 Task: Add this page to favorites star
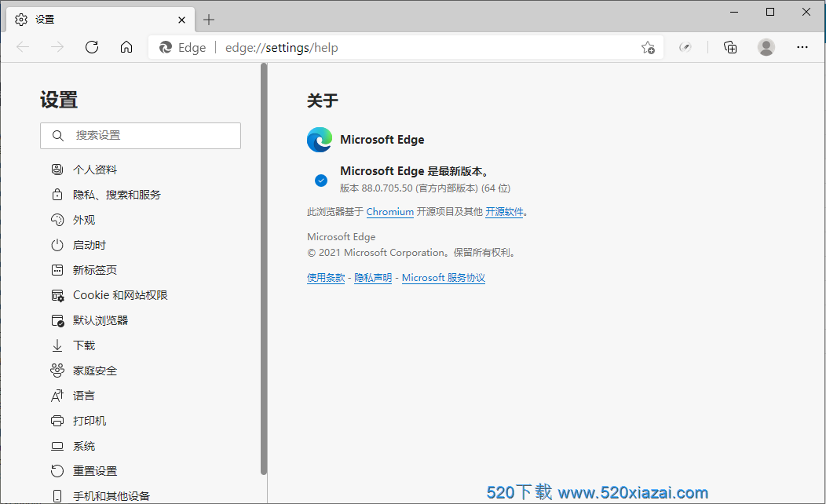click(x=648, y=48)
